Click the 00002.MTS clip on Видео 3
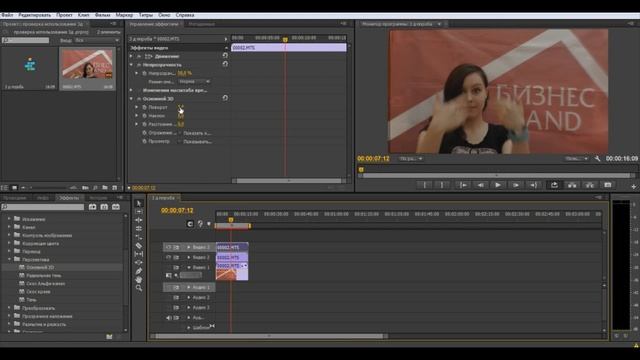Viewport: 640px width, 360px height. (x=232, y=247)
